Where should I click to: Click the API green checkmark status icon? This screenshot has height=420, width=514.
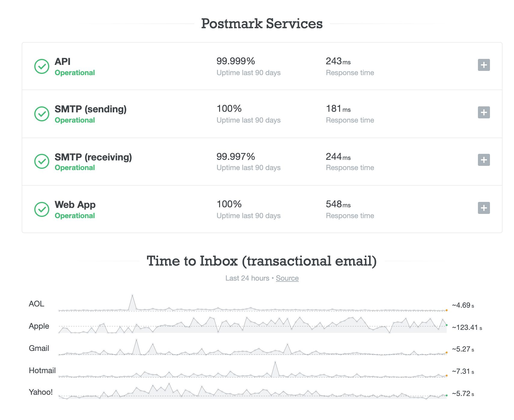[x=42, y=66]
